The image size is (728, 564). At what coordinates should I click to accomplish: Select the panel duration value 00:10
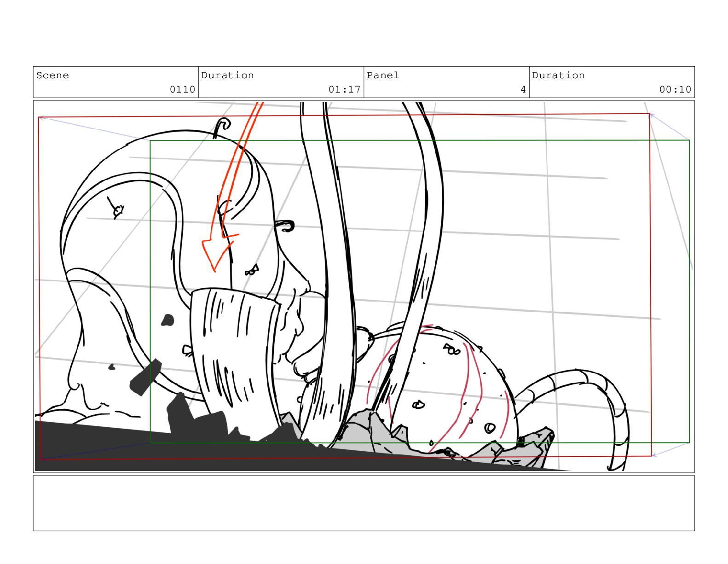pyautogui.click(x=675, y=89)
